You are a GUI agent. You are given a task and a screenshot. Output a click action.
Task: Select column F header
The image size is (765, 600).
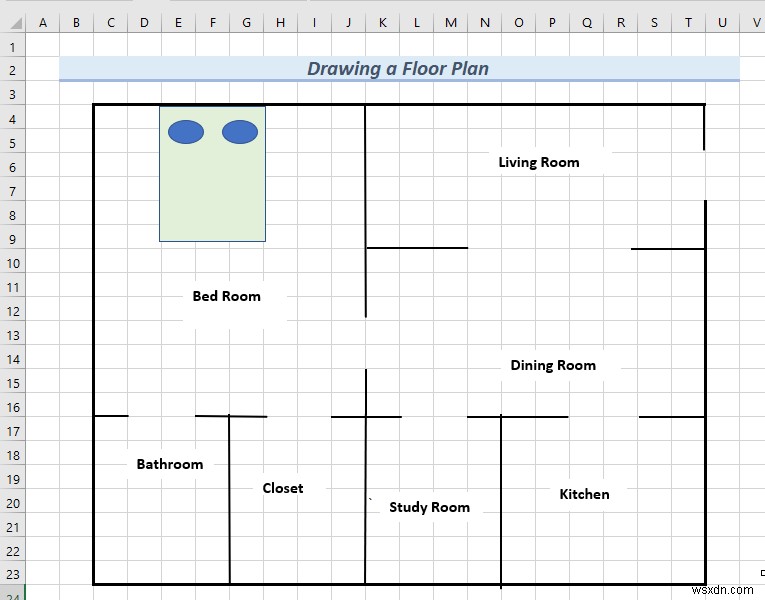(213, 22)
